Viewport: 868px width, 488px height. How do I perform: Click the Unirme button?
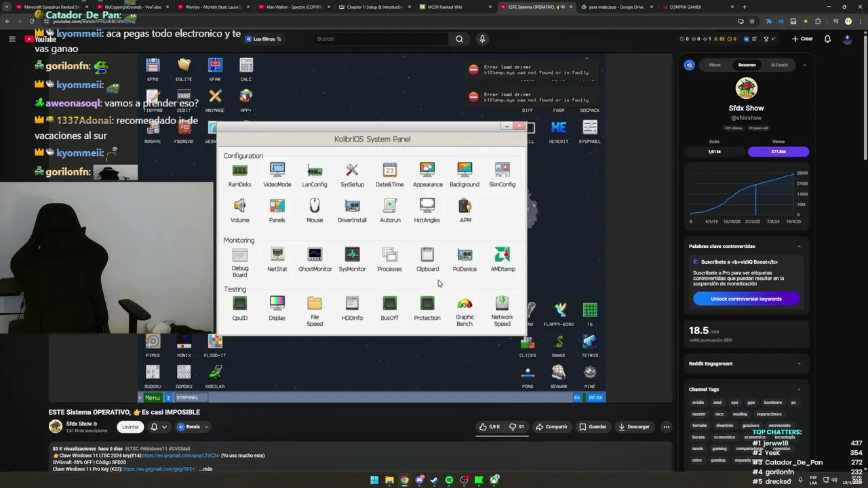click(130, 427)
